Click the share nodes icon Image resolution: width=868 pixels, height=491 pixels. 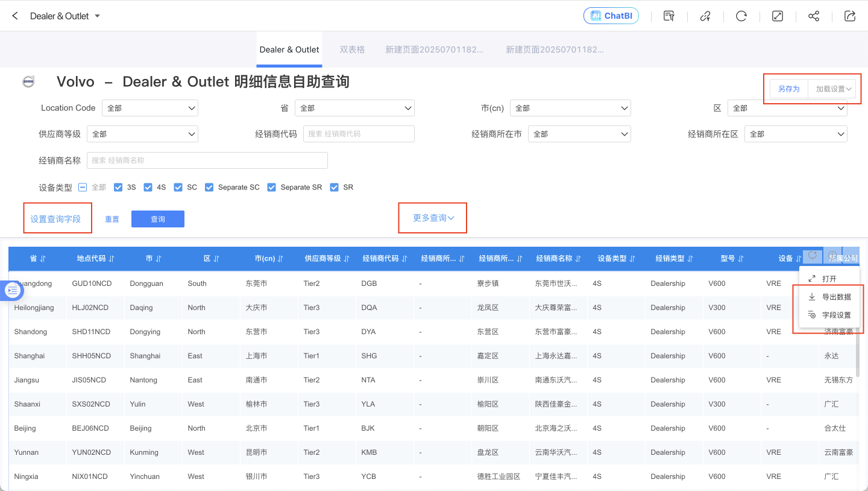point(814,16)
